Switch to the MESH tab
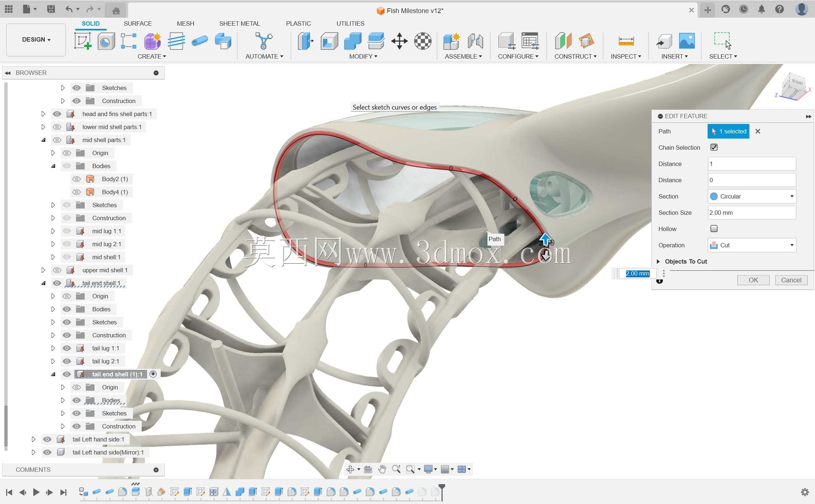 [185, 24]
